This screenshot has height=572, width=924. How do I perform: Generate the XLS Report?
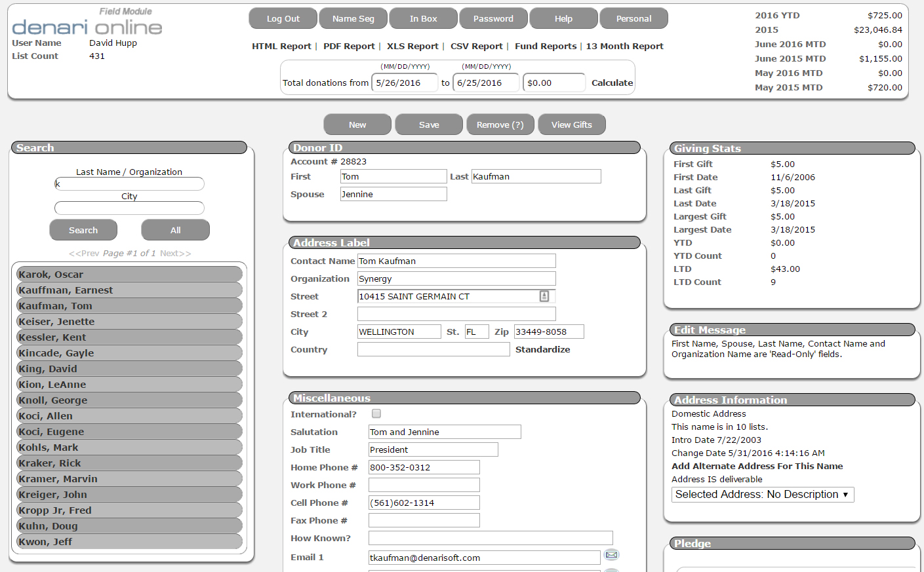pyautogui.click(x=412, y=46)
